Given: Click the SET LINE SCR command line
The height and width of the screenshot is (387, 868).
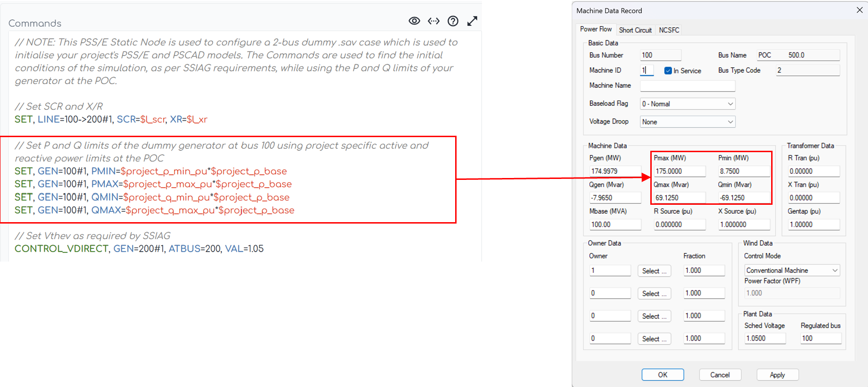Looking at the screenshot, I should point(111,119).
